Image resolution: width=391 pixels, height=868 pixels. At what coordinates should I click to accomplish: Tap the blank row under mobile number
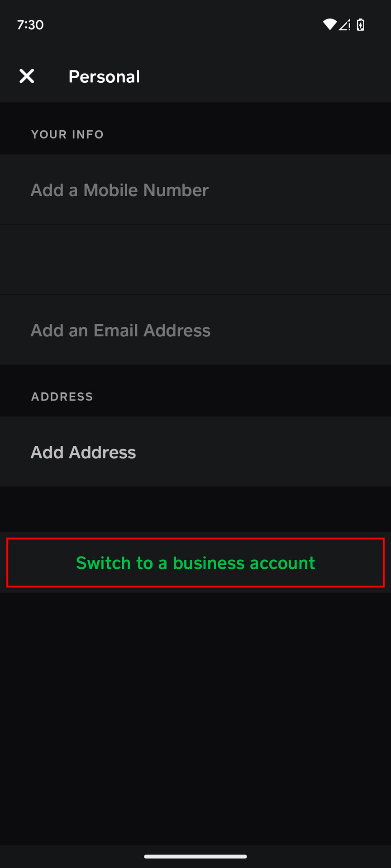tap(195, 260)
